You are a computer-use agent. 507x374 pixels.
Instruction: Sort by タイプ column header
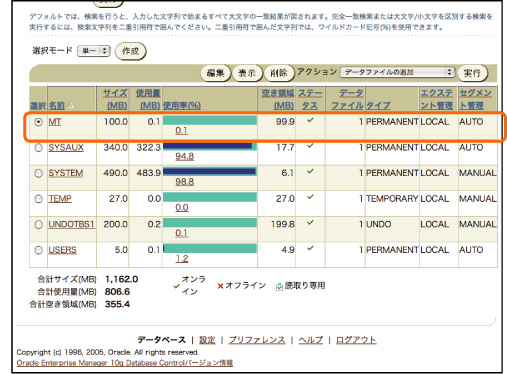pyautogui.click(x=378, y=106)
